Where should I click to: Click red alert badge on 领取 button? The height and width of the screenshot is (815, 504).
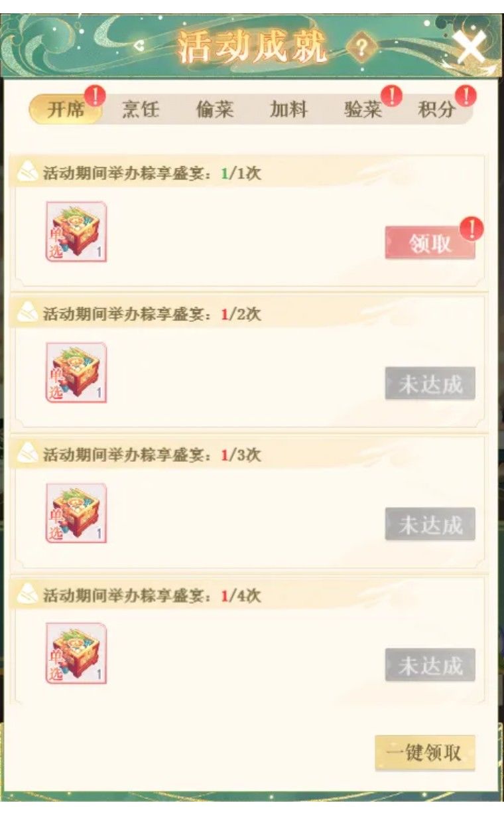(472, 229)
